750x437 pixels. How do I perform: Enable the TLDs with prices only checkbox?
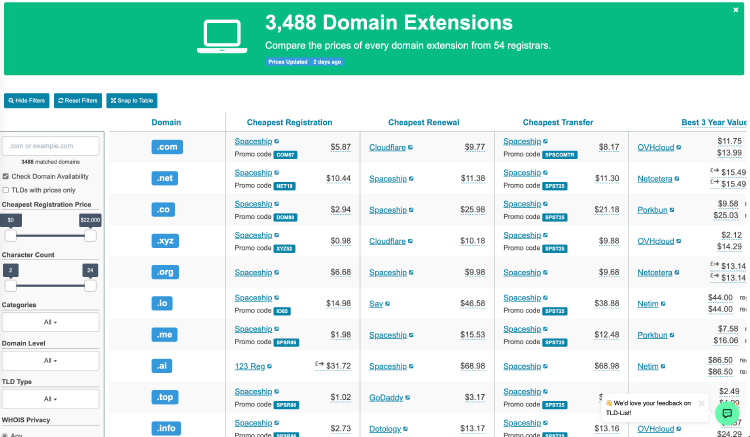(6, 190)
